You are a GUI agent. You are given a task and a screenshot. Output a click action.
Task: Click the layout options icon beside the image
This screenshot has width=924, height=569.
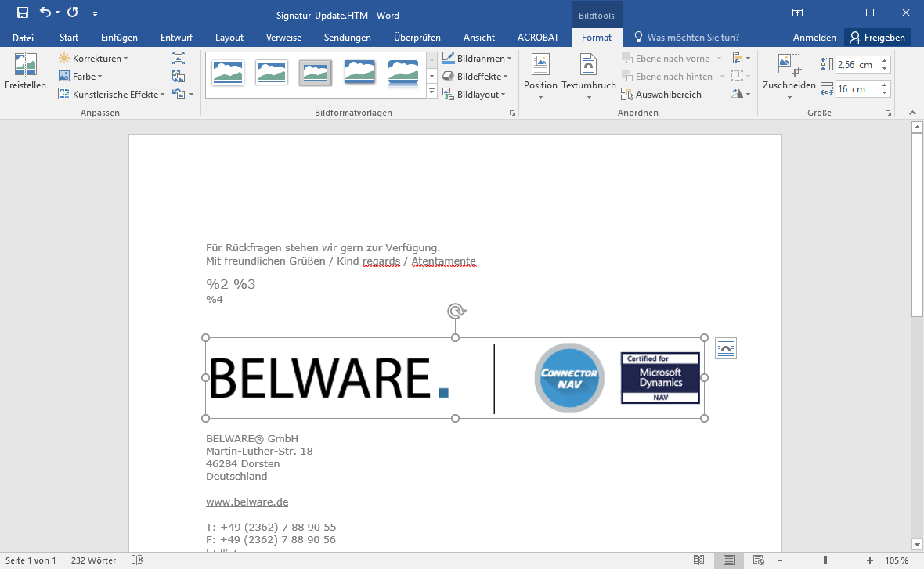point(725,349)
